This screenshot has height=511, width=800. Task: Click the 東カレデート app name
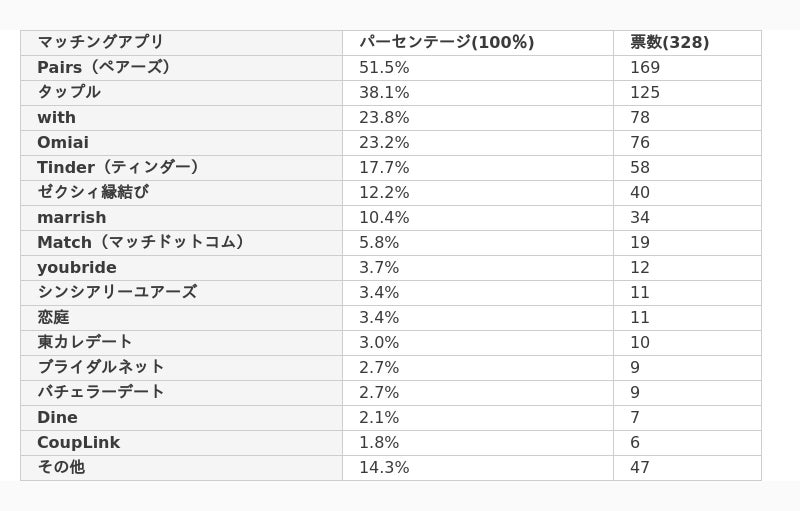(x=85, y=342)
